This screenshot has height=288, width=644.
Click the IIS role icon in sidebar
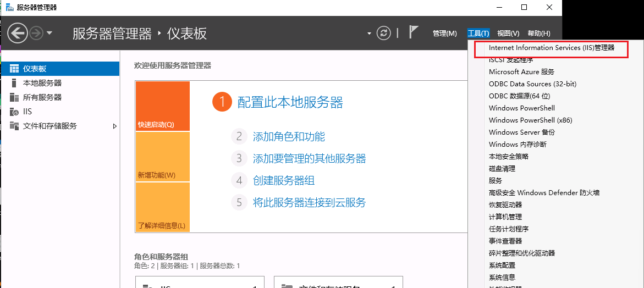click(14, 112)
